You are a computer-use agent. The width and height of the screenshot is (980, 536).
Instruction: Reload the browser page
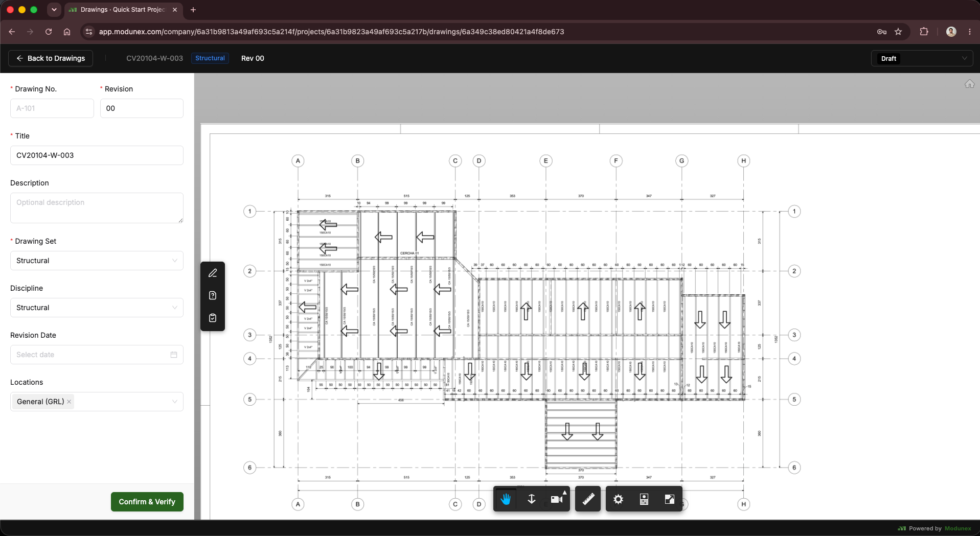pos(49,32)
